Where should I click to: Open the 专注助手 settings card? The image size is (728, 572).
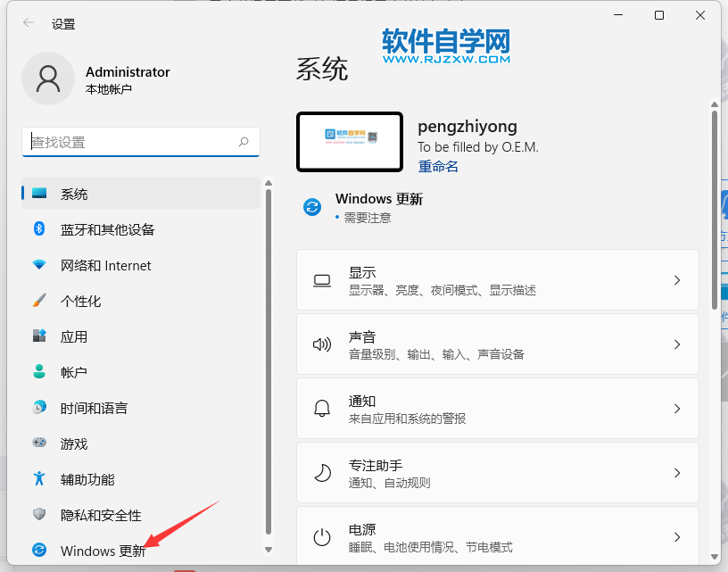pos(497,473)
